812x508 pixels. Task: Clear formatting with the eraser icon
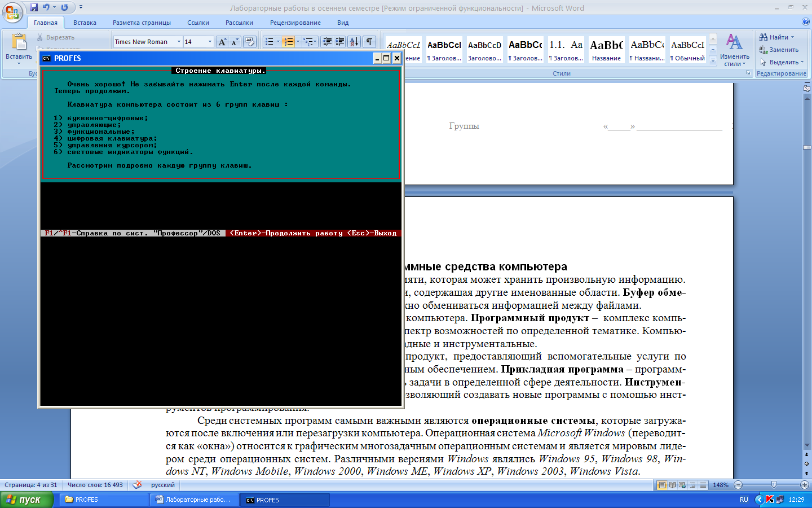(x=250, y=42)
